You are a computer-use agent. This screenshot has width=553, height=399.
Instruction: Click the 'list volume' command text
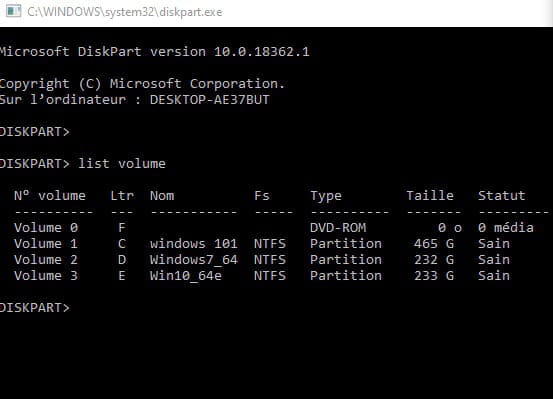pyautogui.click(x=122, y=164)
